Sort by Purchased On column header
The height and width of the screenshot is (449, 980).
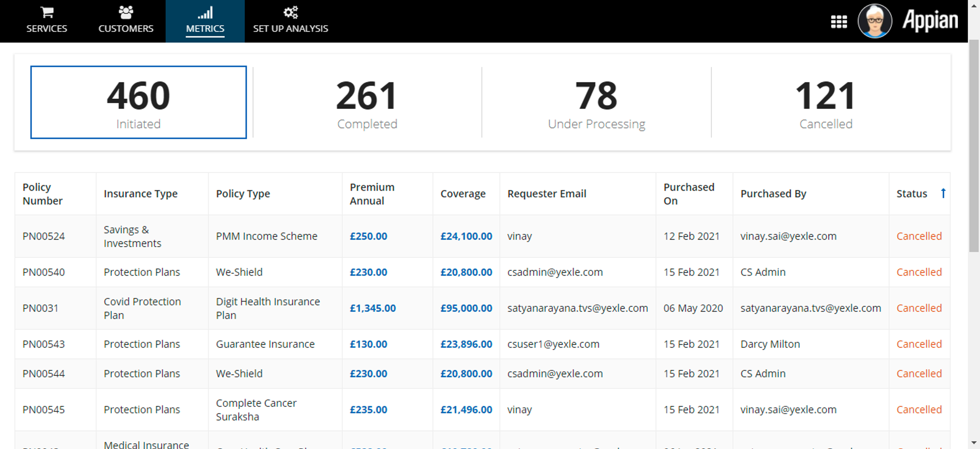click(689, 194)
